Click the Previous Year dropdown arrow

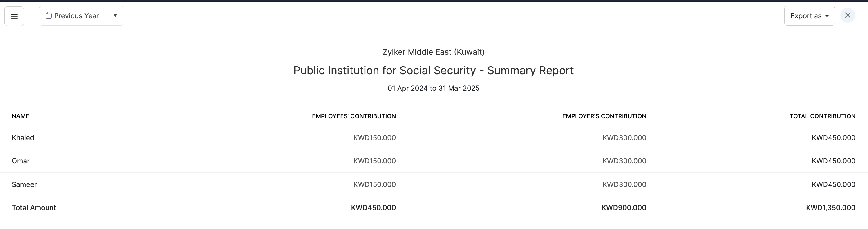click(115, 15)
